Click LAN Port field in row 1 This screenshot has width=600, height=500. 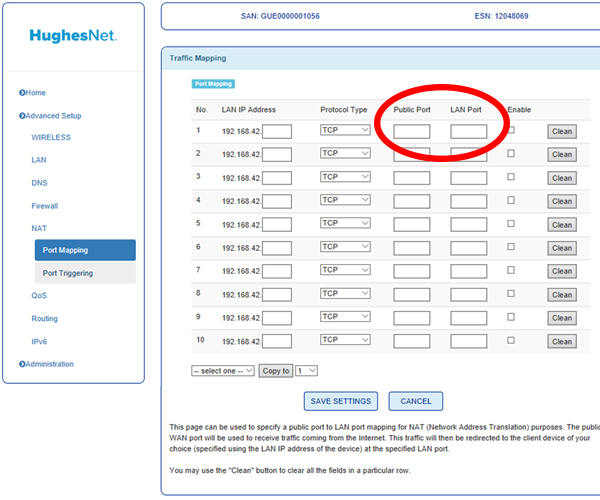point(469,132)
